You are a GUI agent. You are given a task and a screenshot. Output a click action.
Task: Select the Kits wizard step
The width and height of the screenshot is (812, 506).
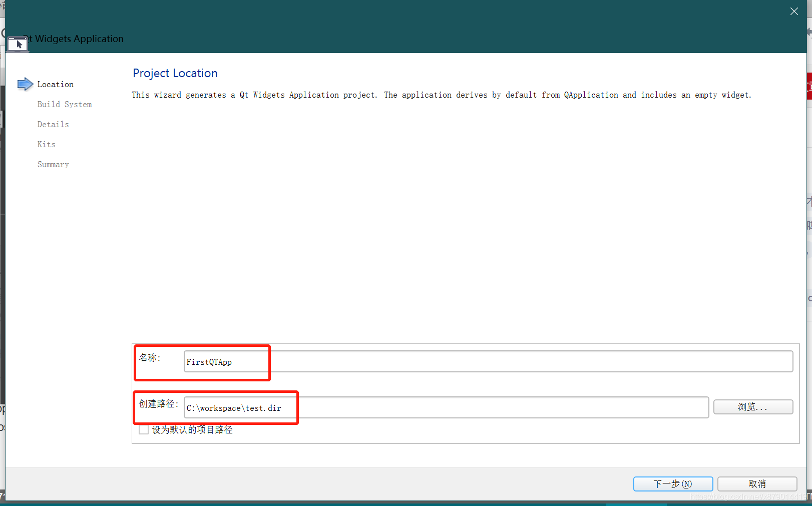coord(47,144)
